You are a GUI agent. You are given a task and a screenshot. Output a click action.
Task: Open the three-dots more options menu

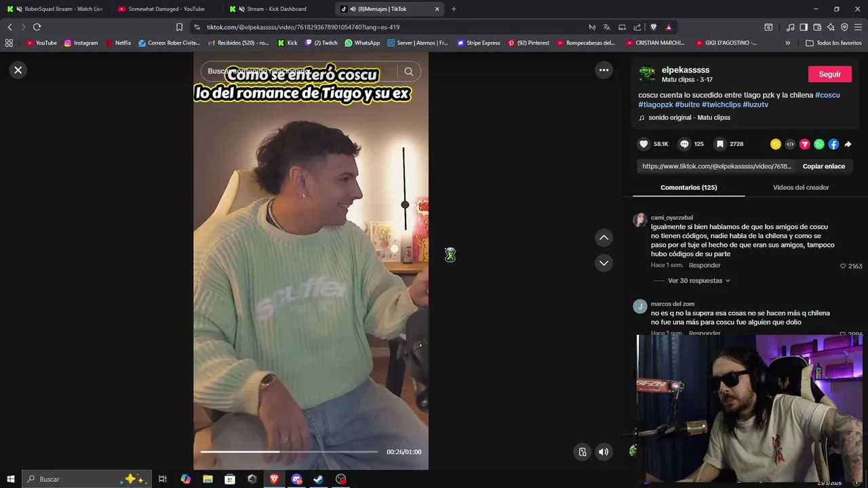click(x=604, y=70)
